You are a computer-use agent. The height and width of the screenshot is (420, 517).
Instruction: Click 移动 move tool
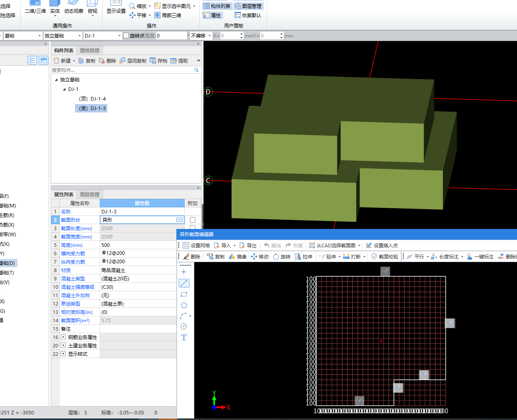[x=260, y=256]
